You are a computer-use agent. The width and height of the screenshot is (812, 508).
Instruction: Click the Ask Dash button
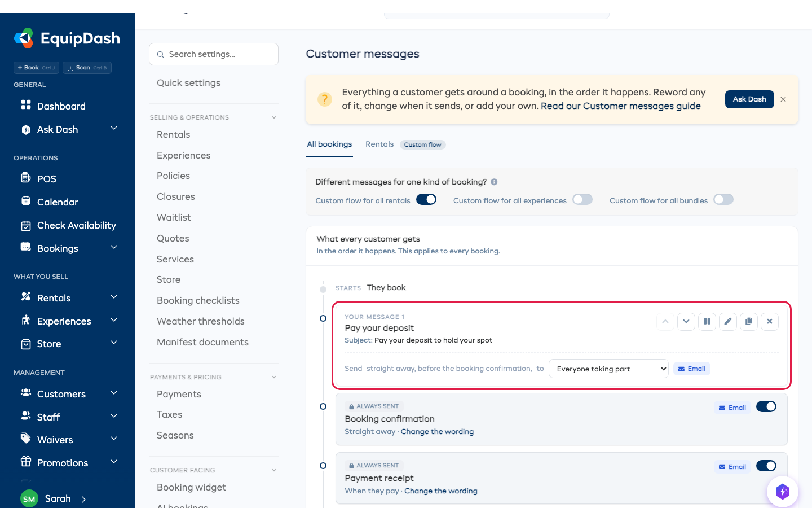tap(749, 99)
